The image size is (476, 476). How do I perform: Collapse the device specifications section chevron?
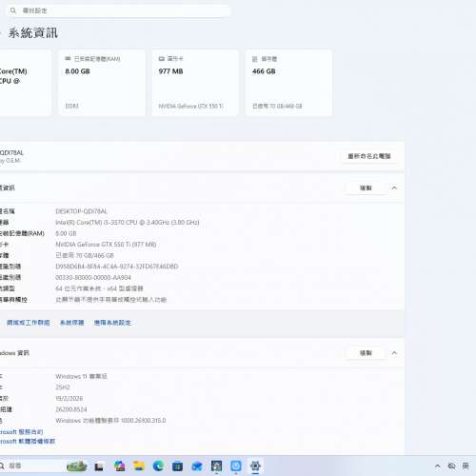pyautogui.click(x=394, y=188)
